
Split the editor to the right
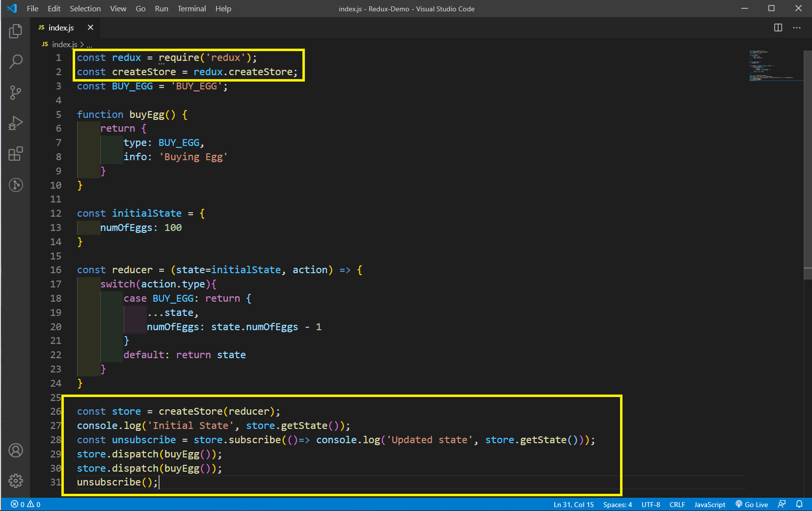coord(778,28)
